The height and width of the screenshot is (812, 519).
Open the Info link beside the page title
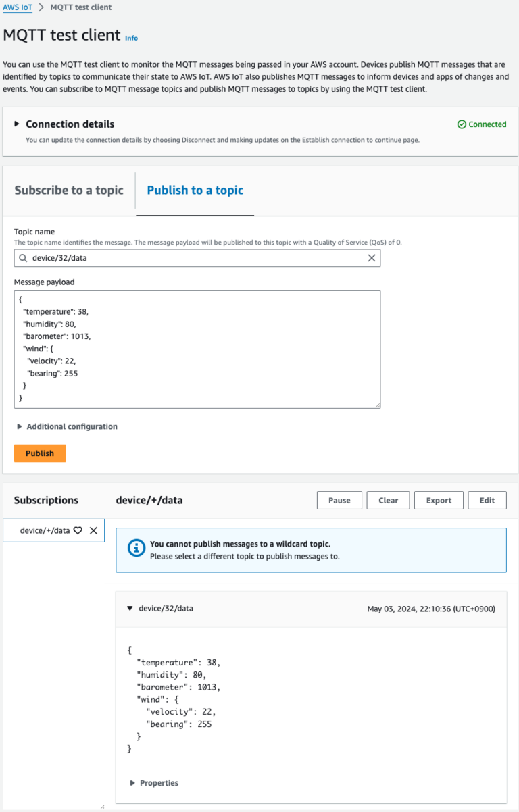click(x=130, y=38)
